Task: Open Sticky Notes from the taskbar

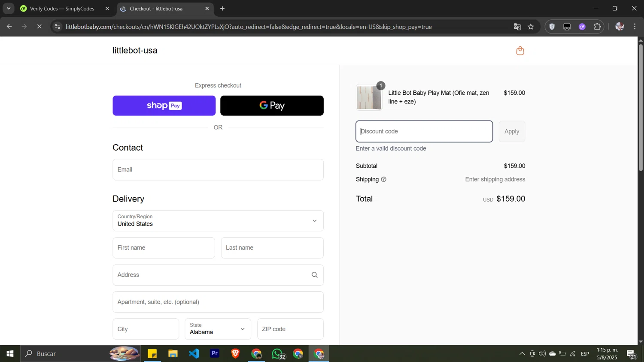Action: [152, 354]
